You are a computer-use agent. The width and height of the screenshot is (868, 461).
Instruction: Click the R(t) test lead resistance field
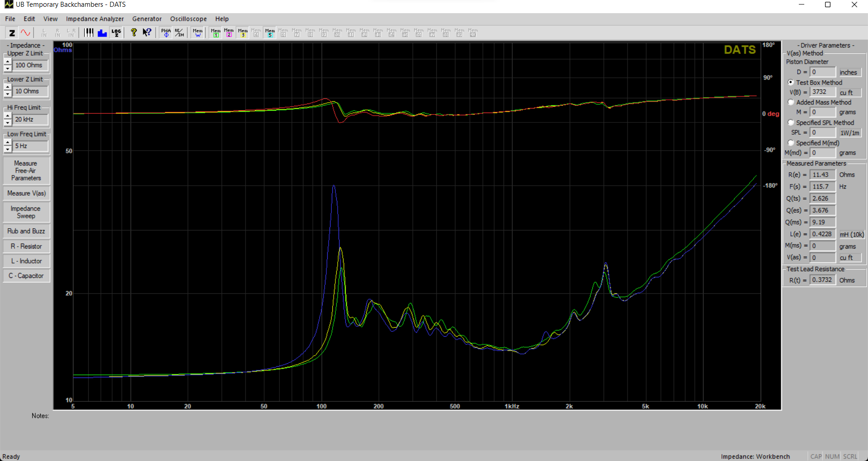[823, 280]
